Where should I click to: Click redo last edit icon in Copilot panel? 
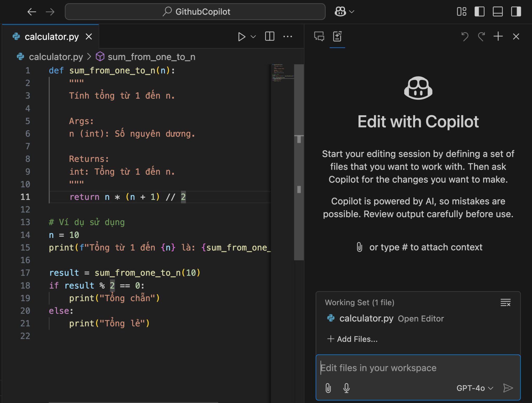[x=481, y=36]
